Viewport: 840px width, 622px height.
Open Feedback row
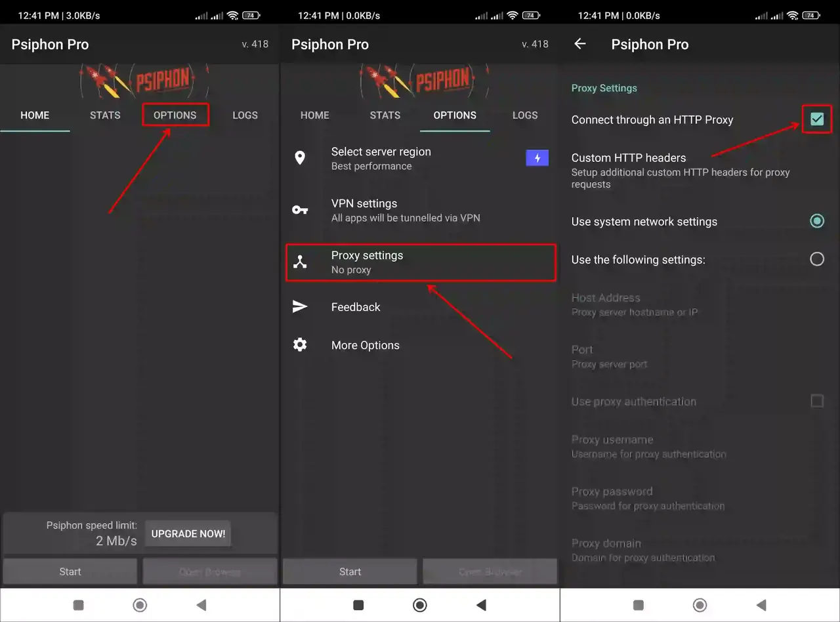(420, 306)
